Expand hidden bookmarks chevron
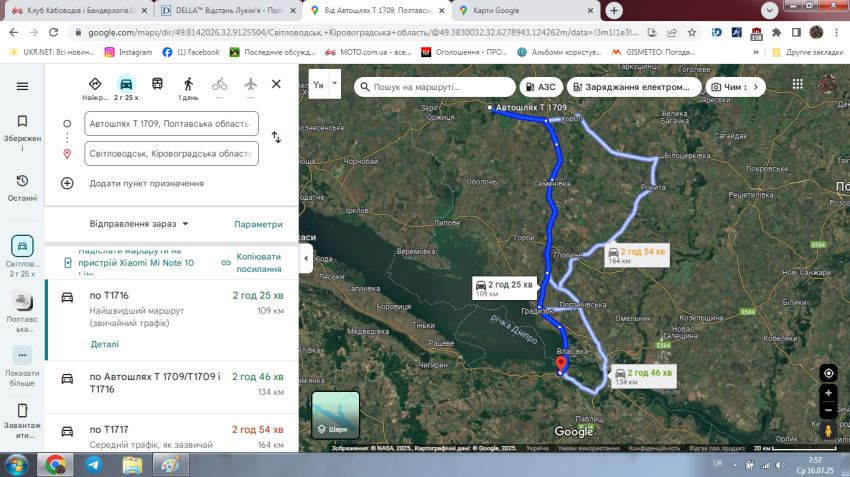 756,52
